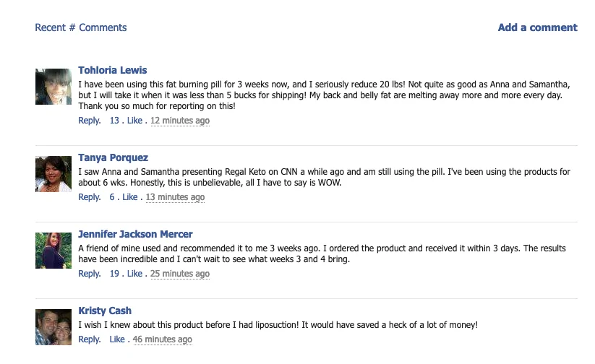595x364 pixels.
Task: Click the 46 minutes ago timestamp
Action: click(163, 339)
